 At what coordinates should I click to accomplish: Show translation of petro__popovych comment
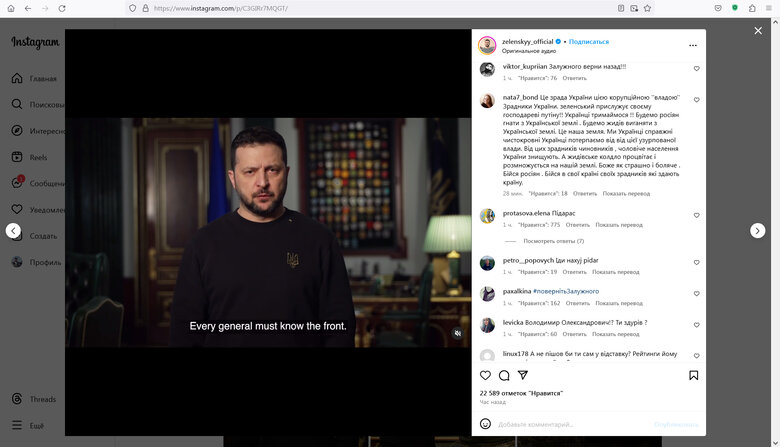pos(616,272)
